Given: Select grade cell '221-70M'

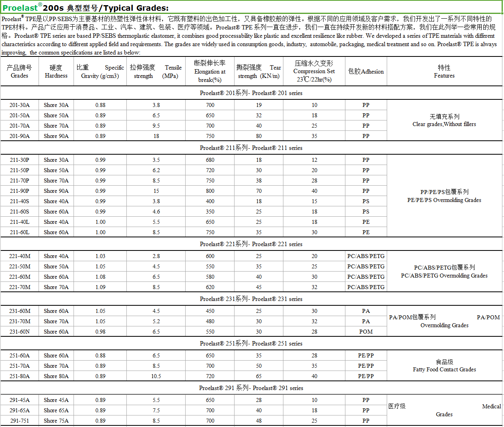Looking at the screenshot, I should [x=19, y=287].
